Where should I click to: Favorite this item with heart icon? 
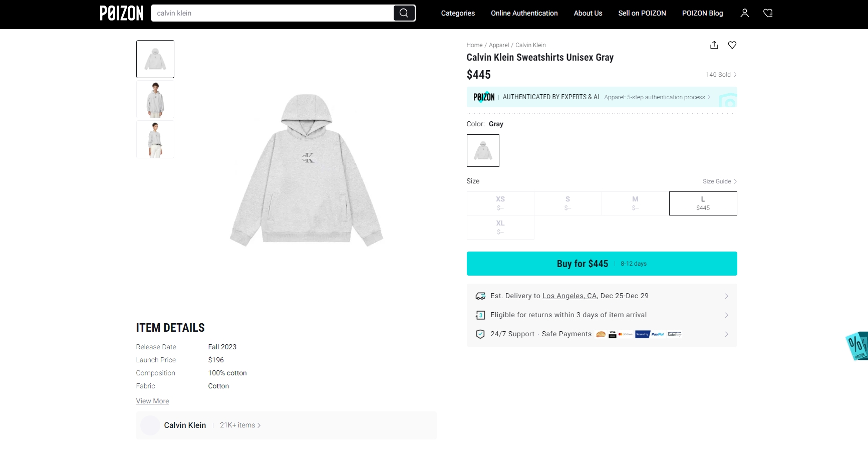pos(732,45)
